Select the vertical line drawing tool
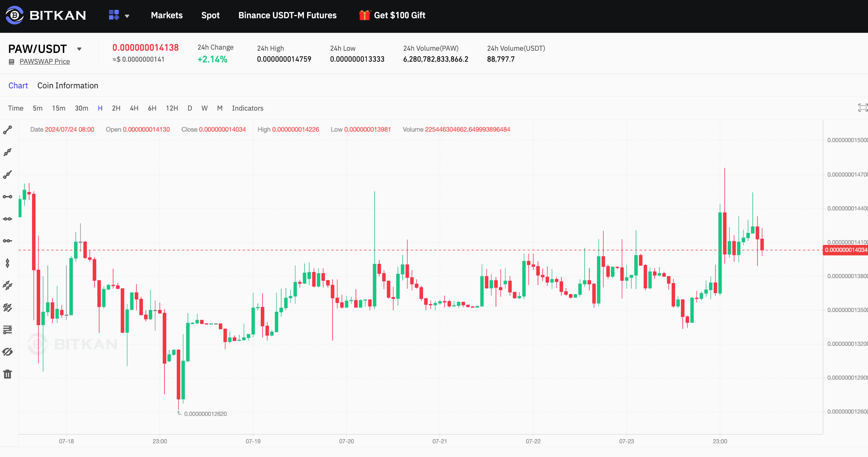Screen dimensions: 868x457 coord(7,263)
